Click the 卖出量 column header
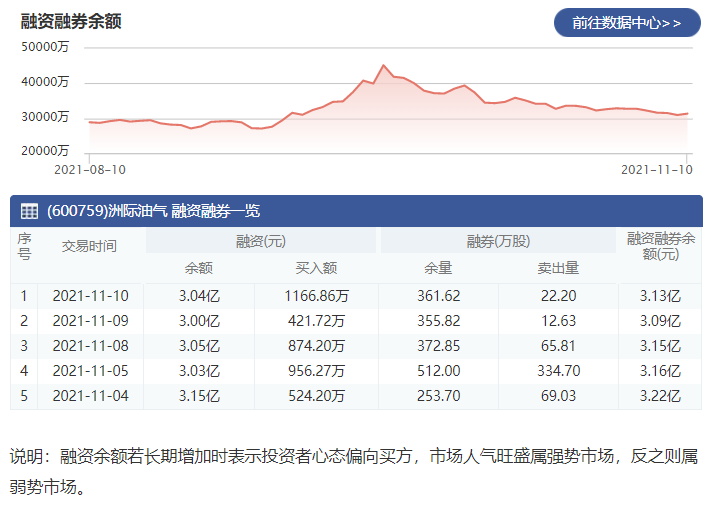Viewport: 720px width, 505px height. coord(558,268)
